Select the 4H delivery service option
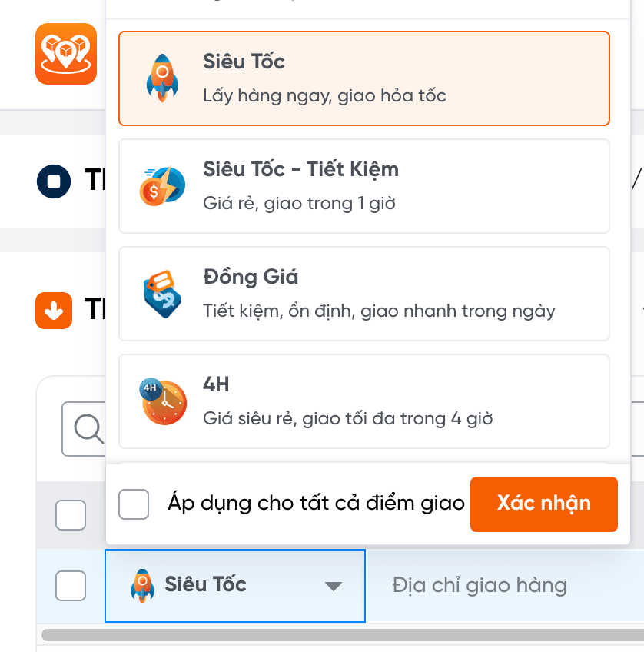 pos(364,401)
